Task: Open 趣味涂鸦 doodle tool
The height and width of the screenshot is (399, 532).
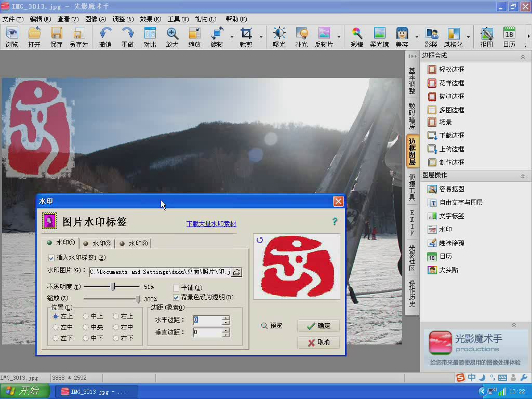Action: coord(446,243)
